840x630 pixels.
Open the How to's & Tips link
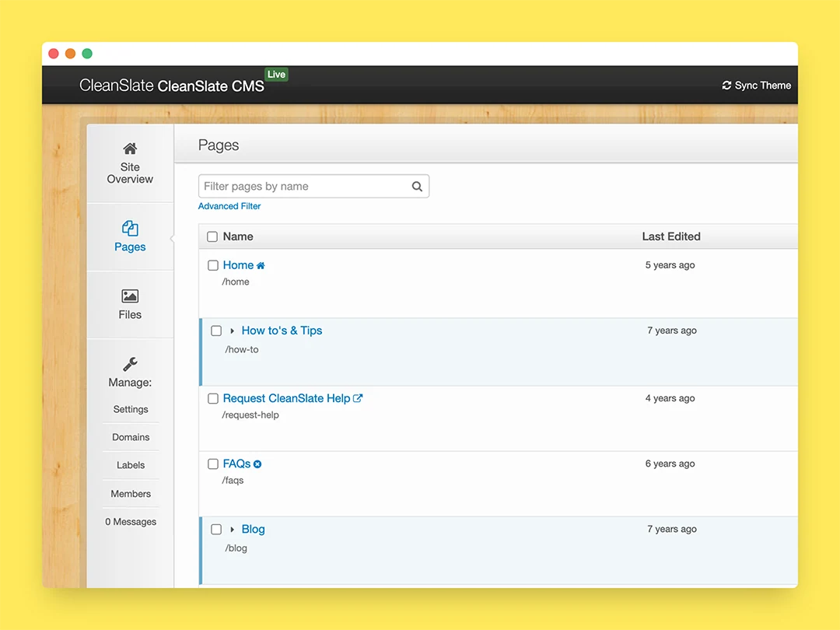[x=282, y=331]
